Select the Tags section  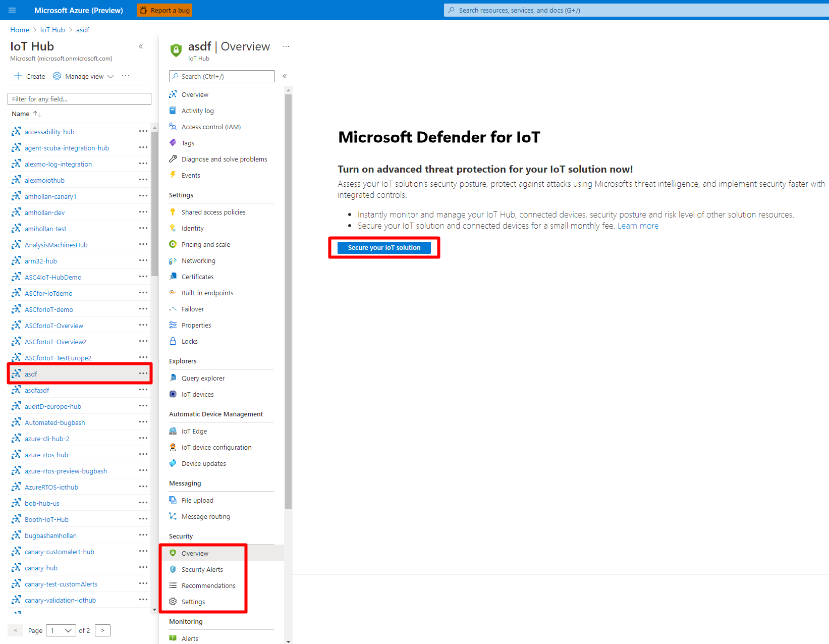pyautogui.click(x=187, y=143)
